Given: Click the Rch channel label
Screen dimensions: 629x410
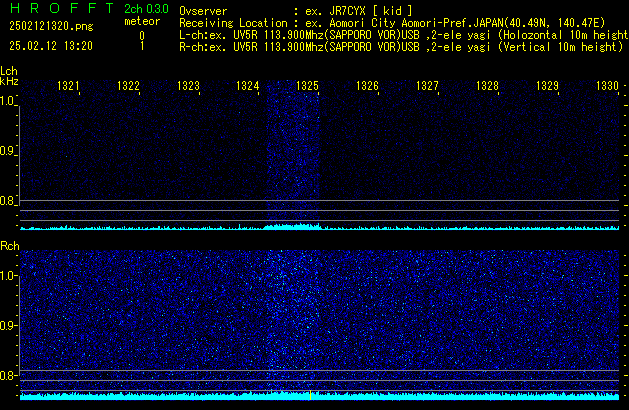Looking at the screenshot, I should coord(10,246).
